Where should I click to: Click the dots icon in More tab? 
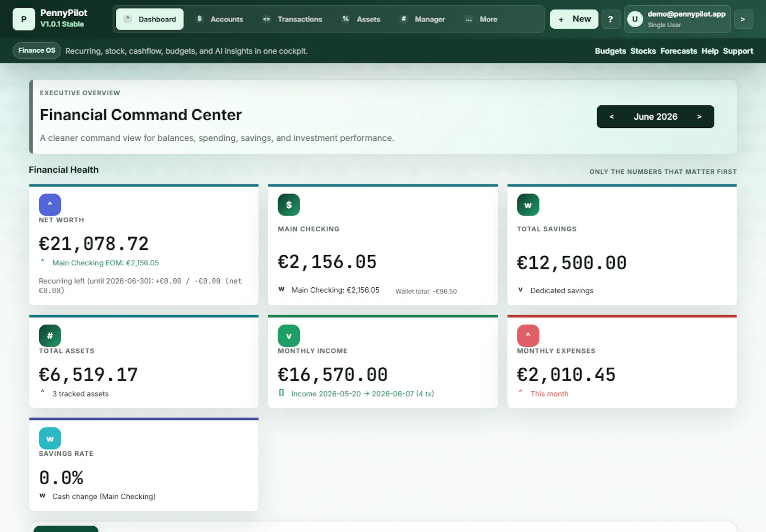(469, 19)
